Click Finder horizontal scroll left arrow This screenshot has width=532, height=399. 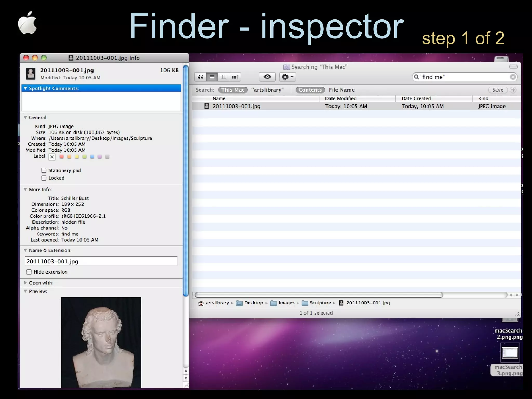[511, 295]
